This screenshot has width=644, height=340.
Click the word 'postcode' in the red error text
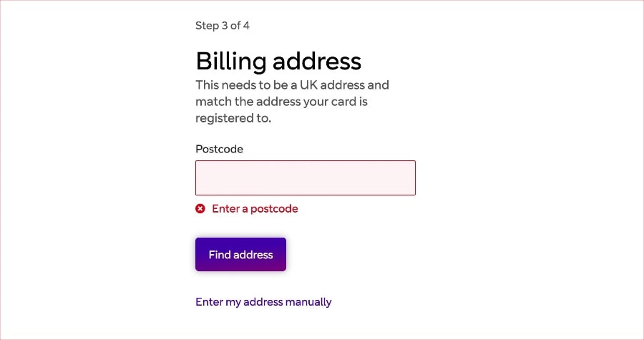274,209
